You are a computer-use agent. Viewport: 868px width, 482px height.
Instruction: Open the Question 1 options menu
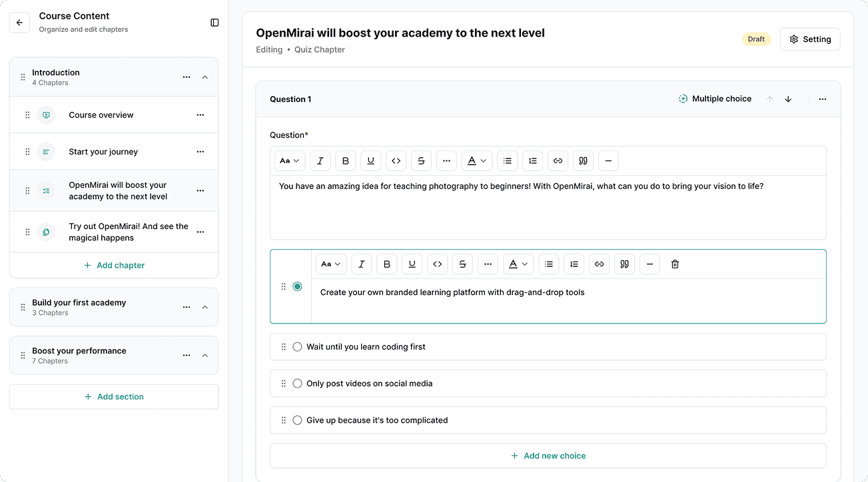coord(823,99)
